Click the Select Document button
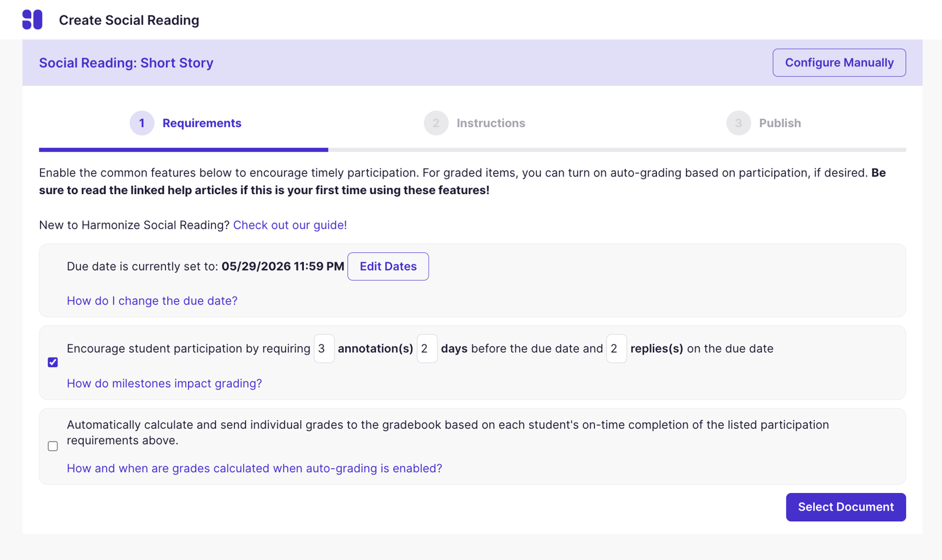942x560 pixels. pyautogui.click(x=845, y=507)
